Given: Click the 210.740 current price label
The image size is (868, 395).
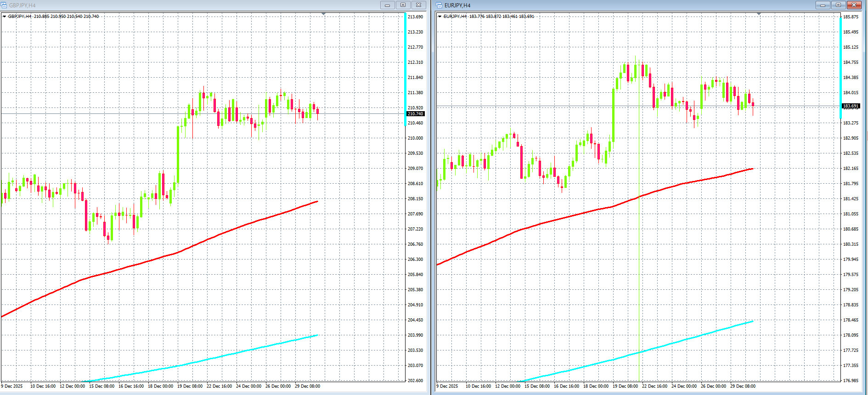Looking at the screenshot, I should (415, 114).
